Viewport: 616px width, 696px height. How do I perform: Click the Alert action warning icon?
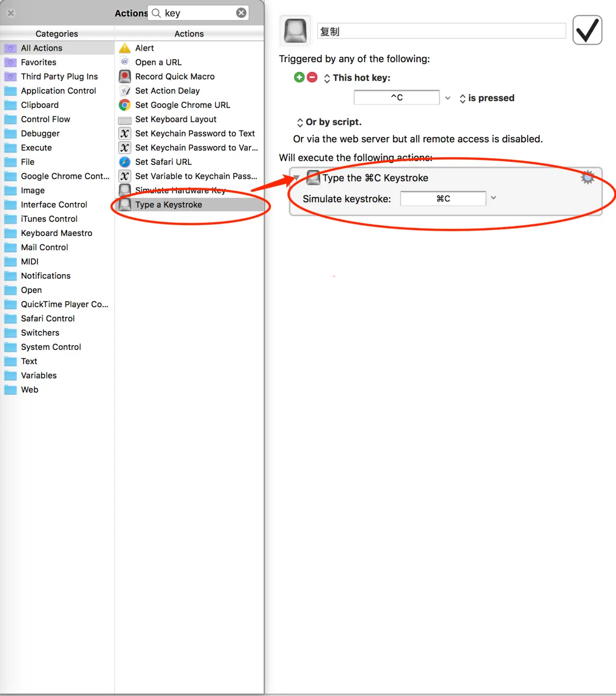pos(125,48)
